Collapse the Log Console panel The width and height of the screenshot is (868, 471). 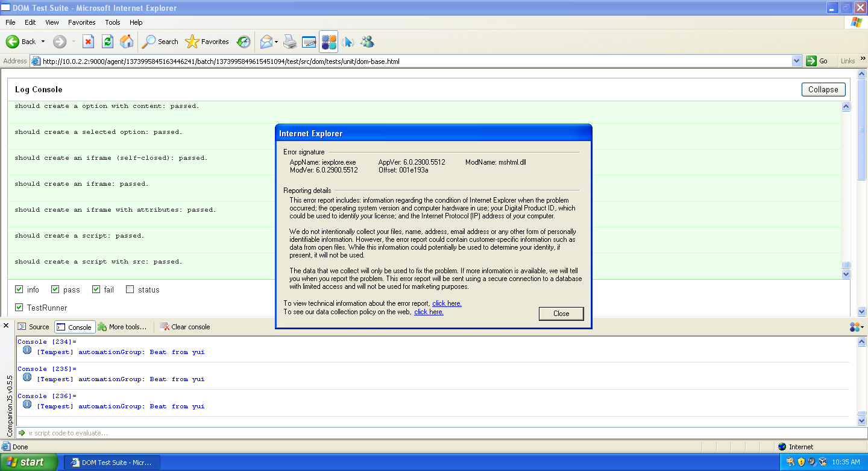pyautogui.click(x=823, y=89)
